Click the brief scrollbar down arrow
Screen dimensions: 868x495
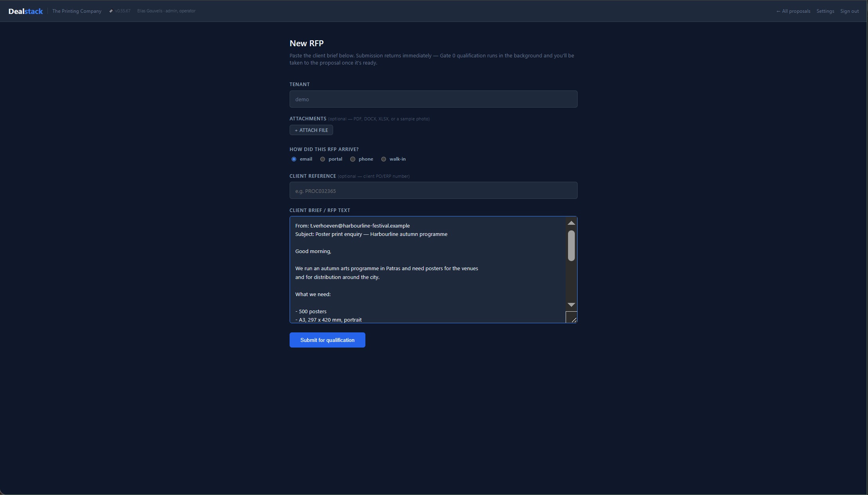point(571,305)
